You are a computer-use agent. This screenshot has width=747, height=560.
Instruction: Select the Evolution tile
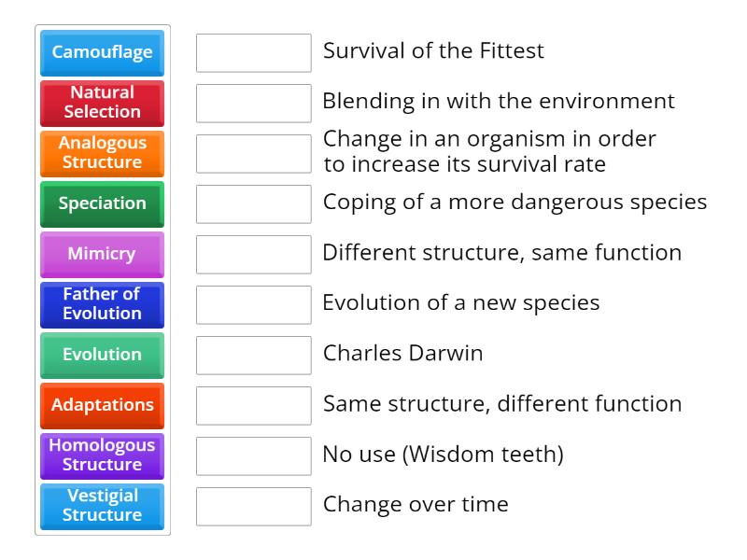(x=102, y=355)
